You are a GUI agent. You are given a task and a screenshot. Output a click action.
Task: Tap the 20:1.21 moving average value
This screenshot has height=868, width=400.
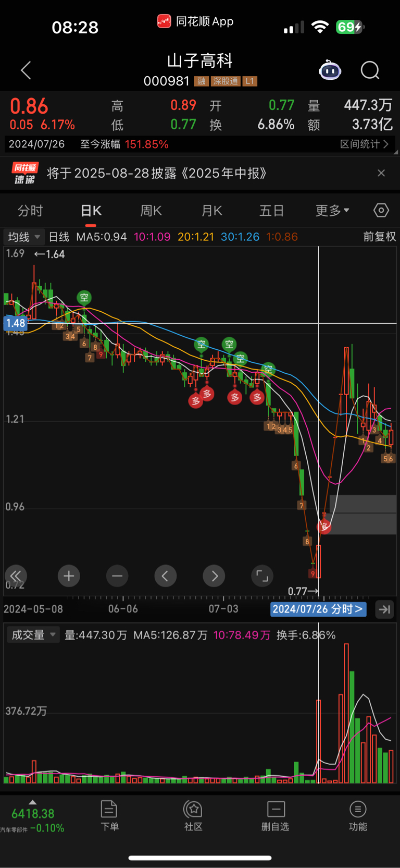click(196, 237)
